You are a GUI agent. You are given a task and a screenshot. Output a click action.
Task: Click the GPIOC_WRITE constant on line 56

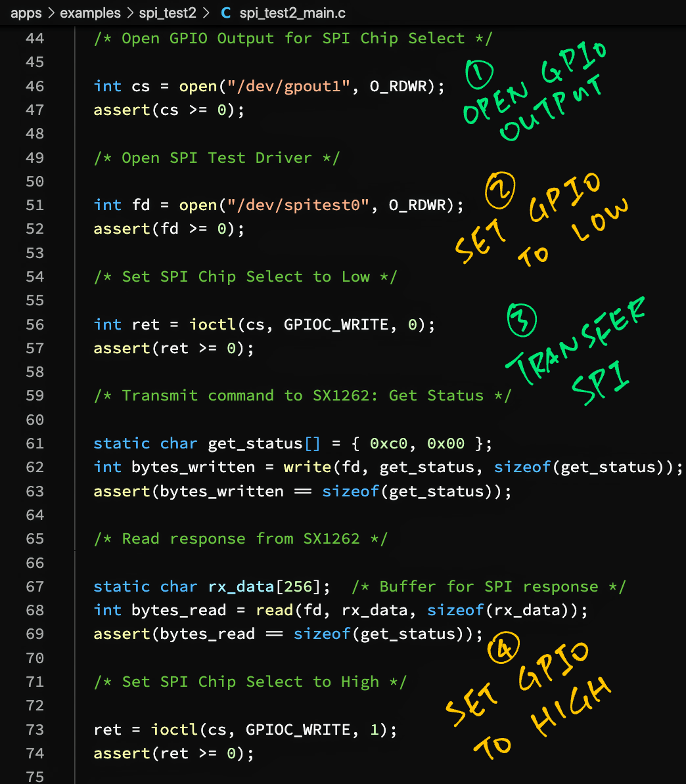pos(336,324)
